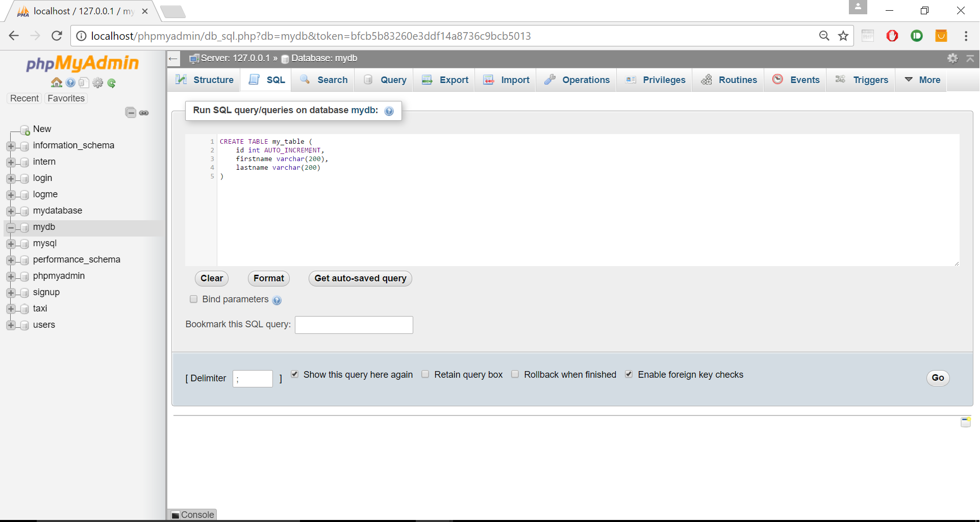
Task: Collapse the mydb database node
Action: pos(11,227)
